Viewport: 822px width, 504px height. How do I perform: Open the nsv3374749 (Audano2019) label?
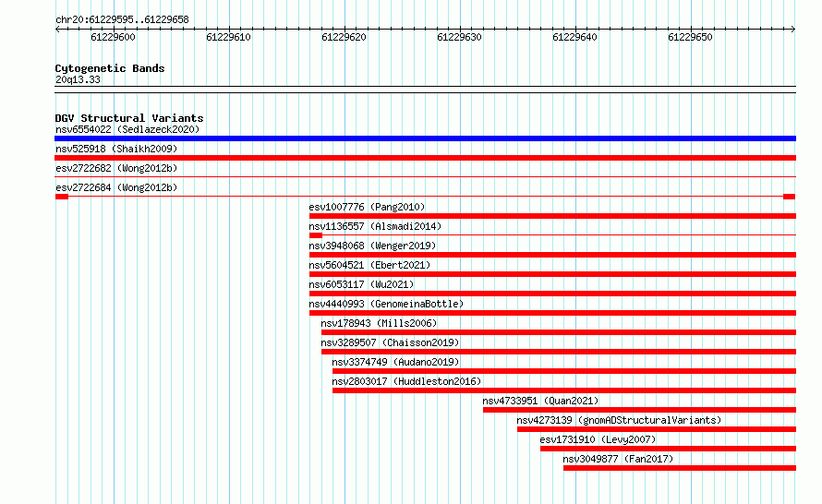click(x=395, y=362)
